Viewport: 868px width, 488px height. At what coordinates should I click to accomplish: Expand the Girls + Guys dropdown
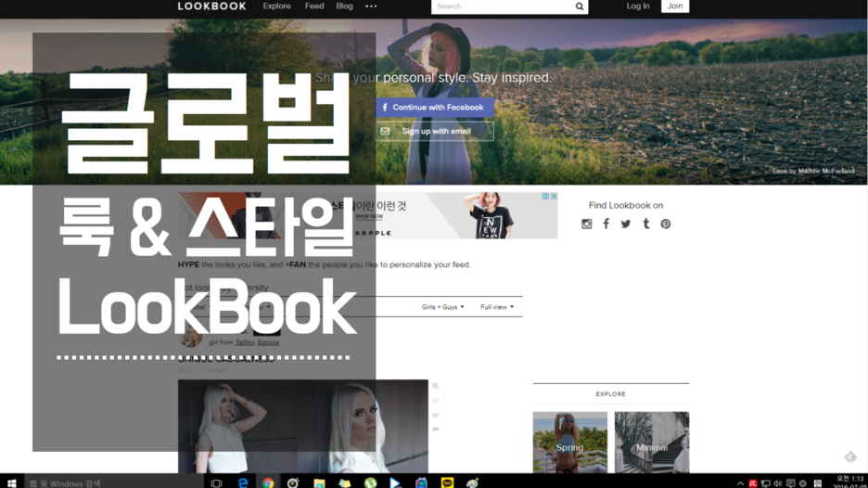coord(443,307)
